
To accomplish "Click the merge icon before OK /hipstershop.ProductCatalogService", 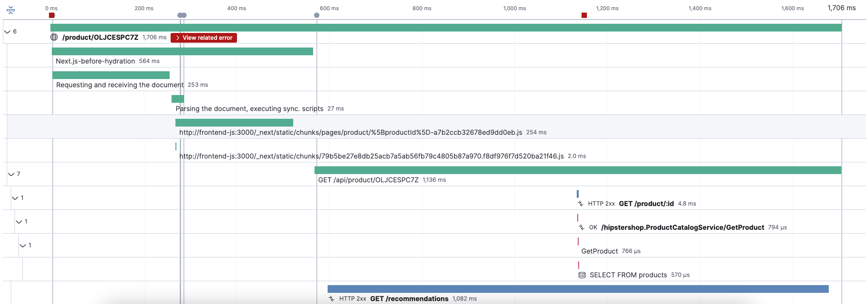I will pyautogui.click(x=582, y=227).
